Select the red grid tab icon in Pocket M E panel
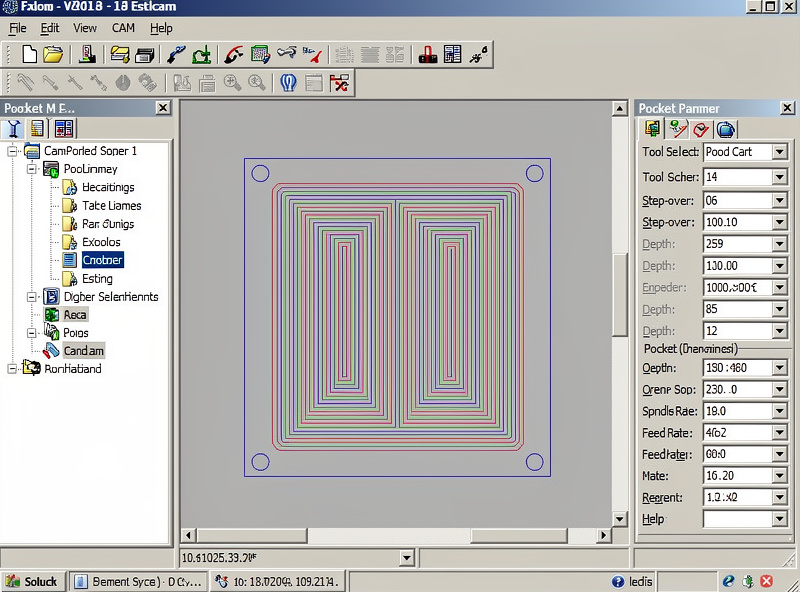800x592 pixels. coord(64,129)
